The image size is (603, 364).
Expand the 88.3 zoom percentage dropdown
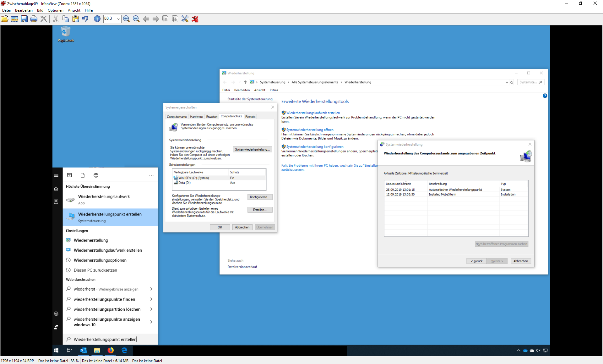(118, 19)
